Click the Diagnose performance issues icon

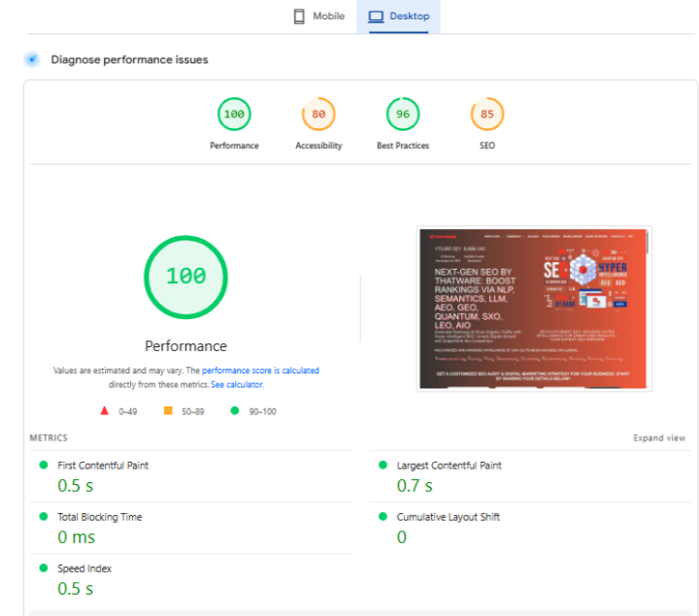tap(32, 60)
